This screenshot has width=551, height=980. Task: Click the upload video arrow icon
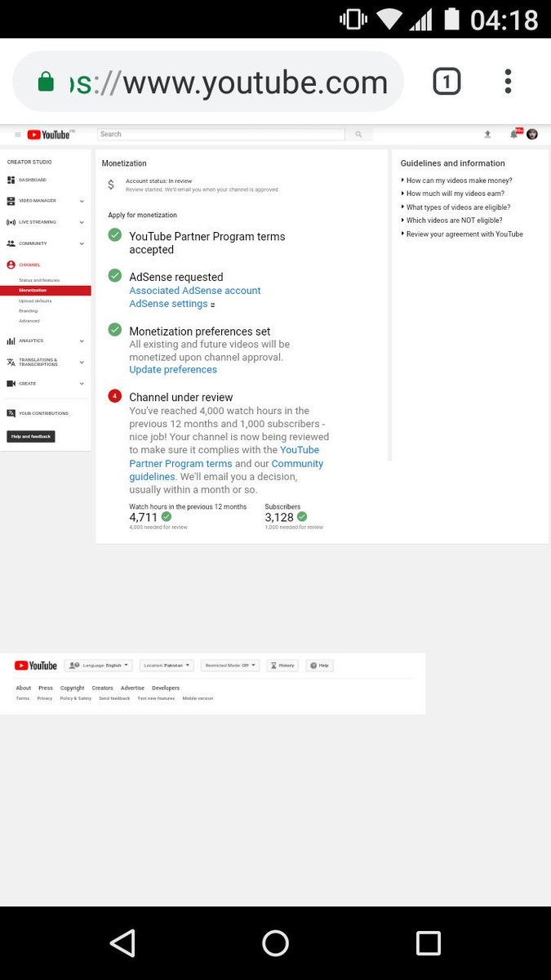487,134
